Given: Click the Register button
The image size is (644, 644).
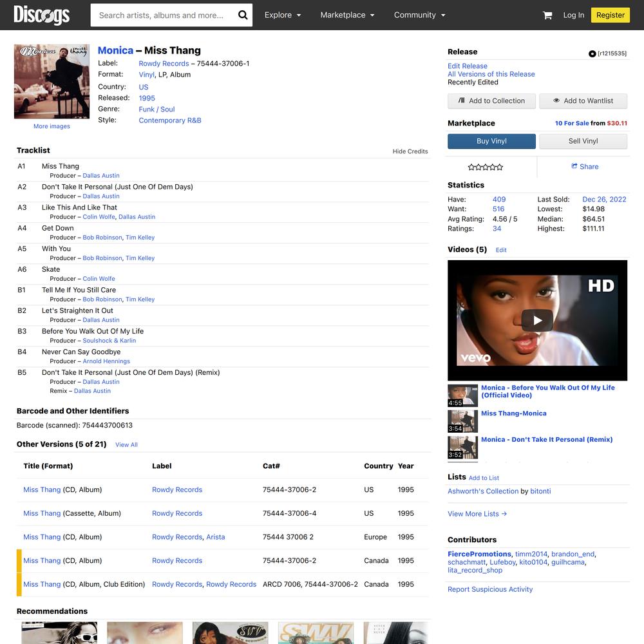Looking at the screenshot, I should [x=611, y=15].
